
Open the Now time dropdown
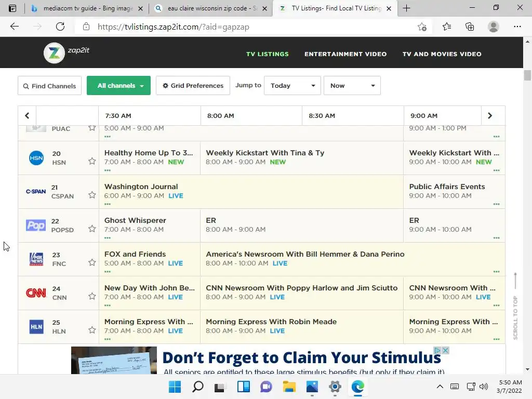352,86
